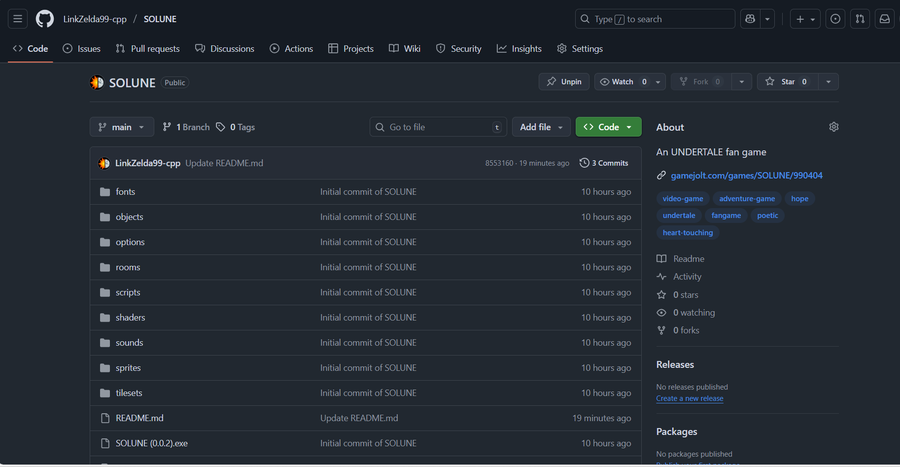Open the green Code dropdown
Viewport: 900px width, 467px height.
tap(608, 127)
